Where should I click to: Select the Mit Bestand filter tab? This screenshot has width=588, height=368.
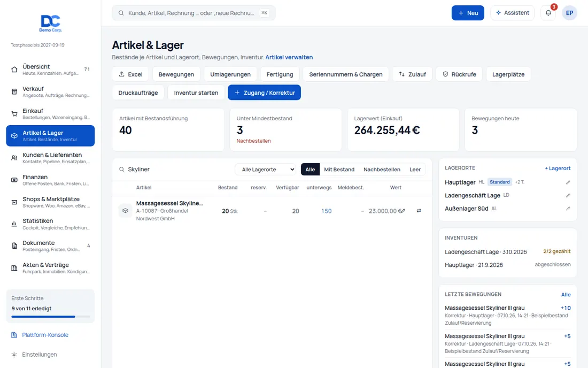[x=339, y=170]
